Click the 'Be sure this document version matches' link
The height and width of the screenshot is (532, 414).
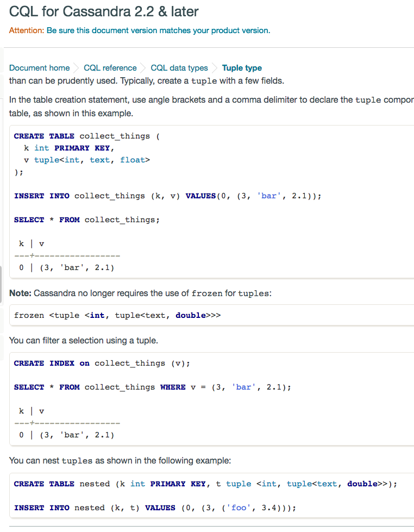pos(158,30)
